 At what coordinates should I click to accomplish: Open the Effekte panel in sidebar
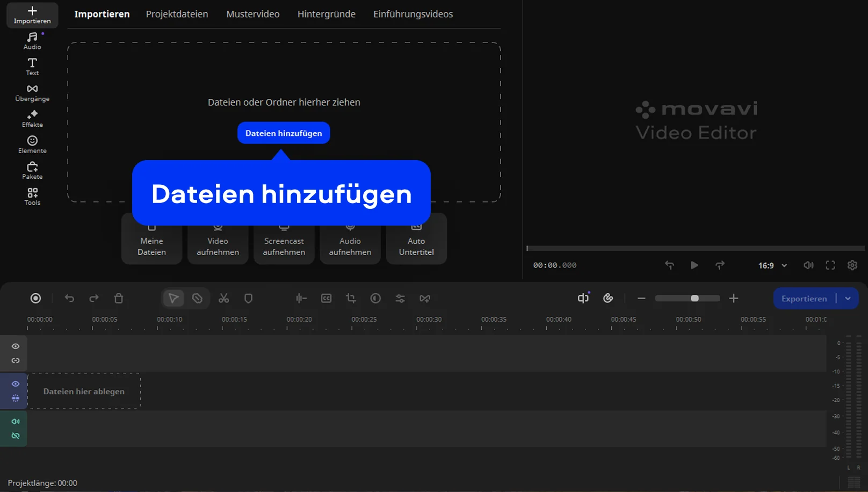[x=32, y=118]
